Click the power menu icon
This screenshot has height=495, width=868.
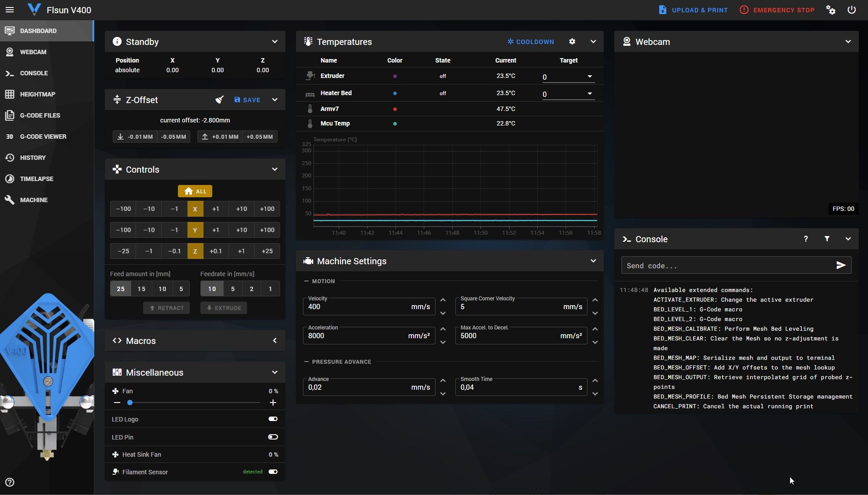pyautogui.click(x=852, y=10)
